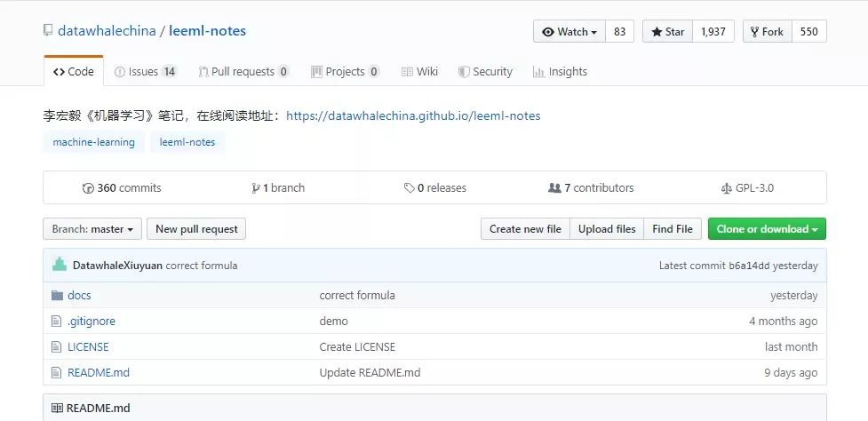This screenshot has width=868, height=421.
Task: Open the docs row correct formula commit message
Action: 357,296
